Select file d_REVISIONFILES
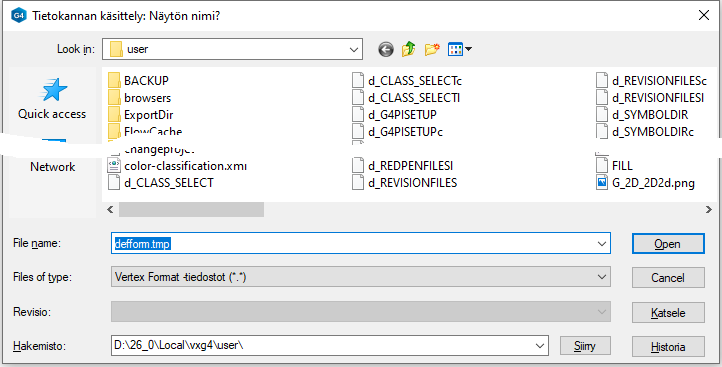The height and width of the screenshot is (367, 722). 405,182
